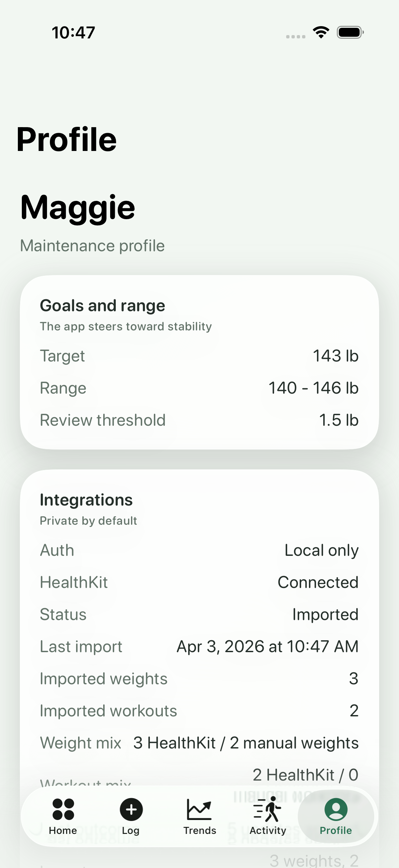The width and height of the screenshot is (399, 868).
Task: Tap the 10:47 status bar clock
Action: [x=73, y=33]
